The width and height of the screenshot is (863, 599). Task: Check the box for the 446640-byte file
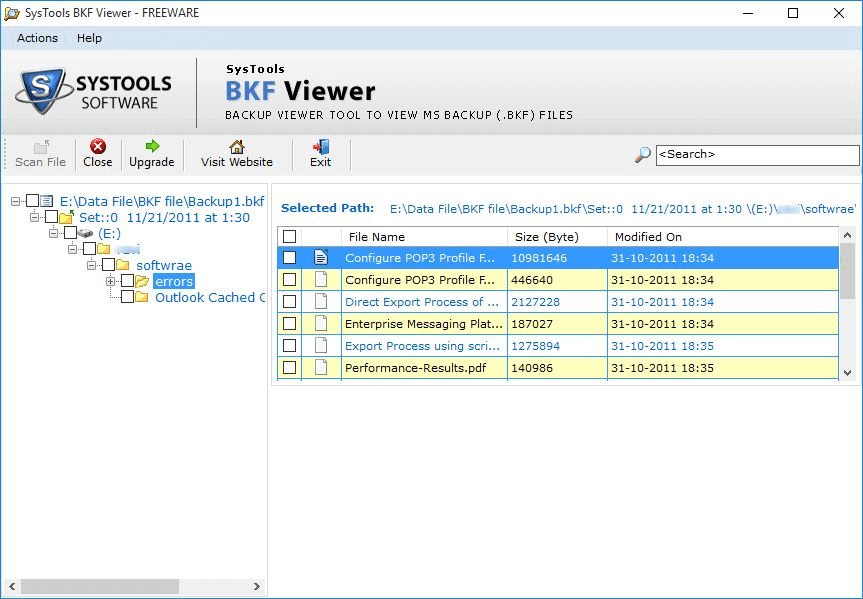pyautogui.click(x=290, y=280)
